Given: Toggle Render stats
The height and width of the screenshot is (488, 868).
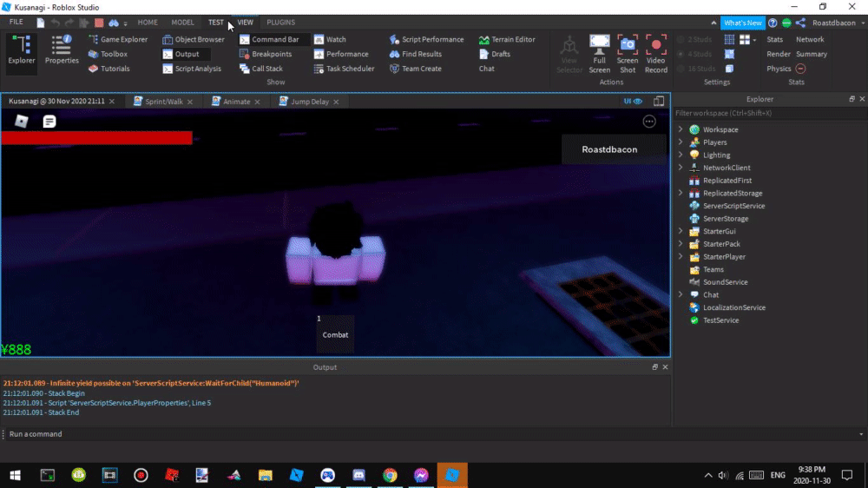Looking at the screenshot, I should (779, 54).
